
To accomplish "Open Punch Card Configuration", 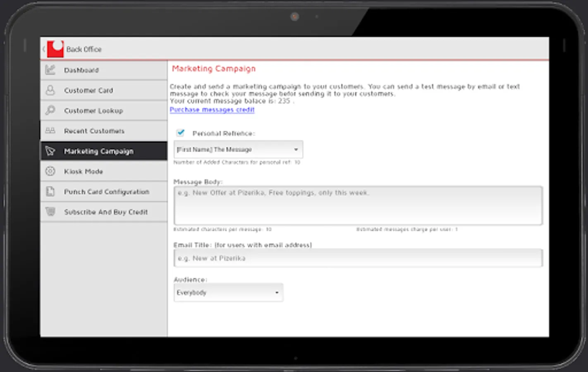I will [104, 192].
